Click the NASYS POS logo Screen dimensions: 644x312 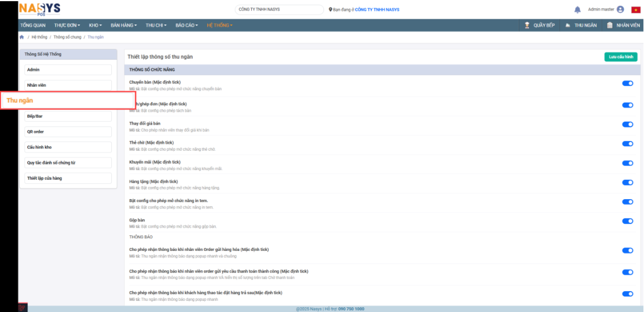(39, 9)
